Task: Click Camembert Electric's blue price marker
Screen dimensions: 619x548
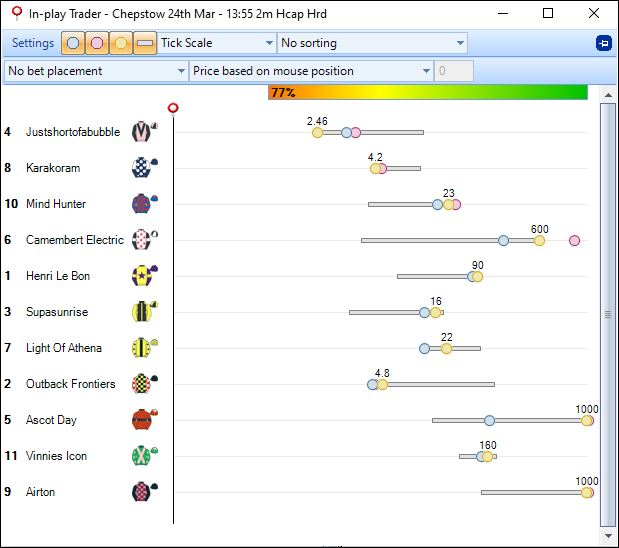Action: point(503,240)
